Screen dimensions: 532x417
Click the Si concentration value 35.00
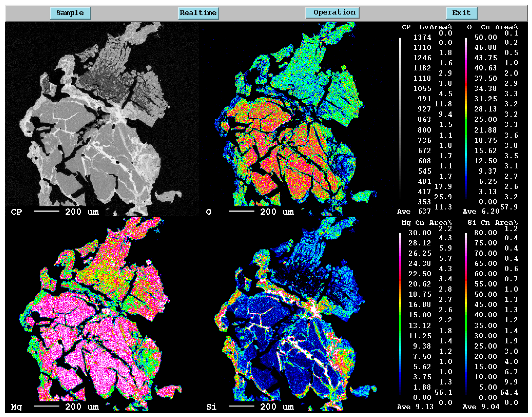(x=486, y=326)
